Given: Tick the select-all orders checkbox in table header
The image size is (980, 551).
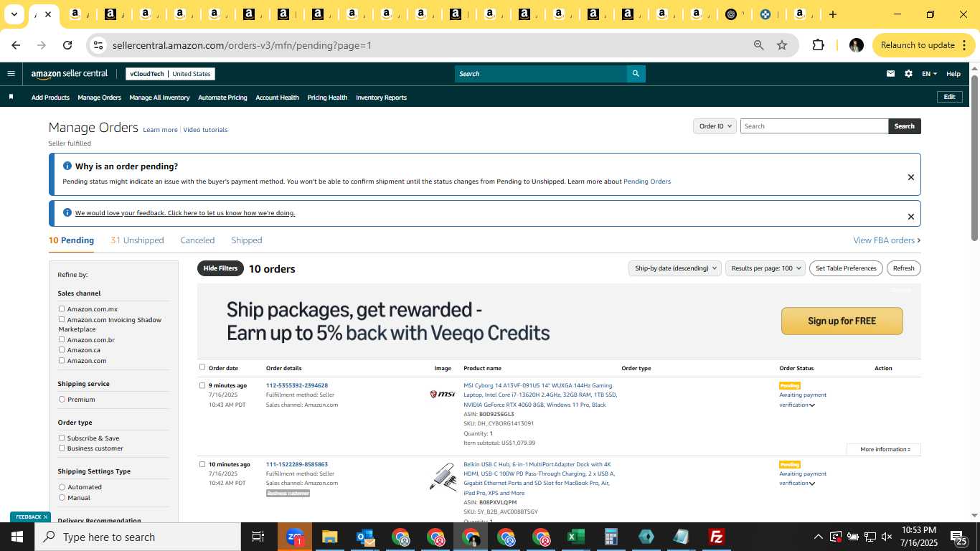Looking at the screenshot, I should click(202, 367).
